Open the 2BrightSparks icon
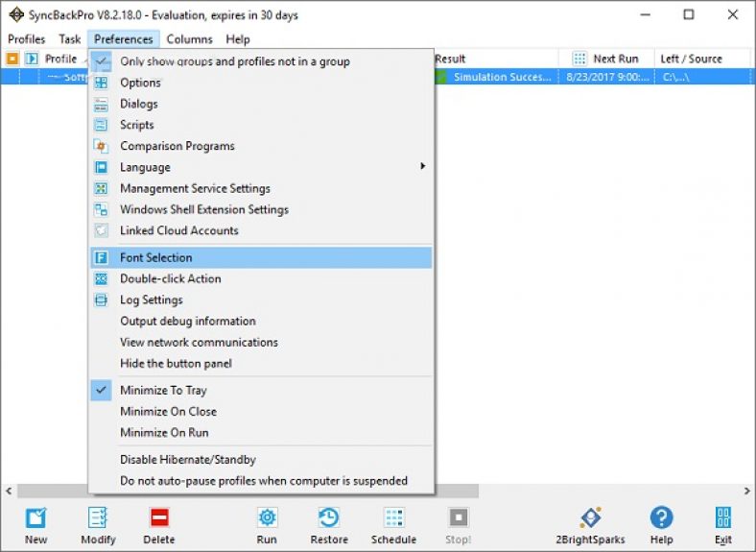The width and height of the screenshot is (756, 552). pos(590,518)
